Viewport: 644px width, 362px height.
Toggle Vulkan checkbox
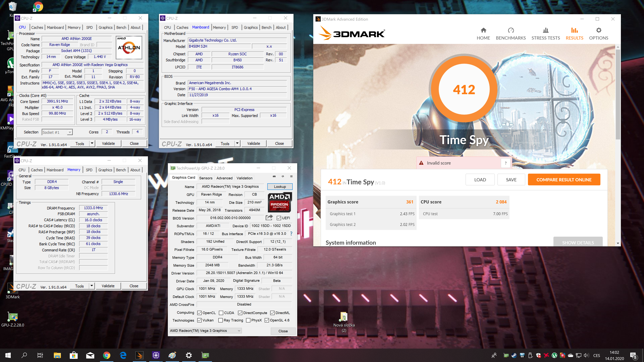pyautogui.click(x=199, y=320)
